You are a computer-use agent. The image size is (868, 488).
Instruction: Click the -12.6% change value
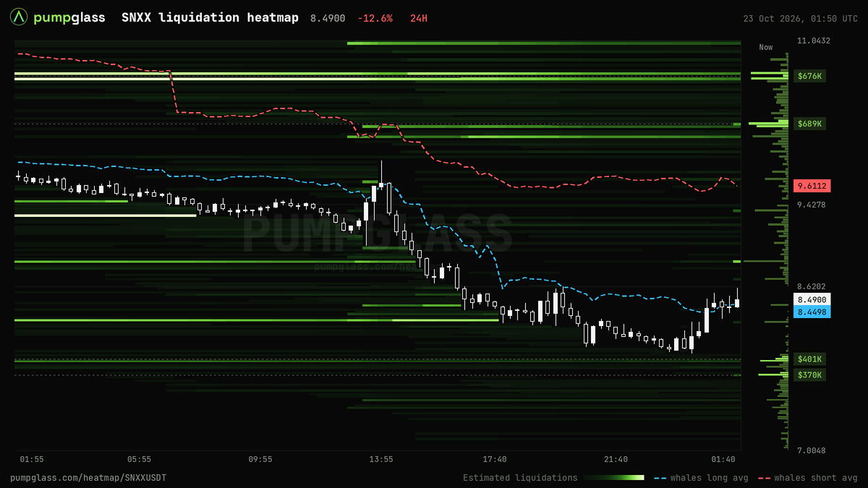pos(375,18)
